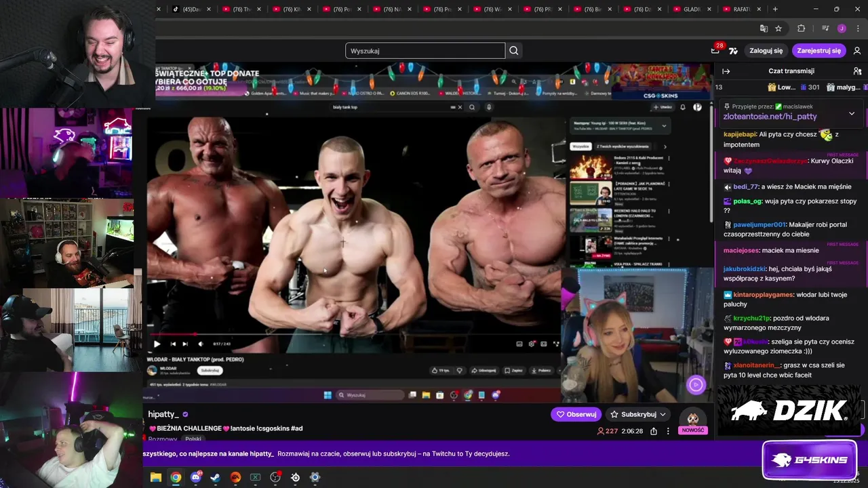Open the Chrome three-dot menu

[857, 28]
